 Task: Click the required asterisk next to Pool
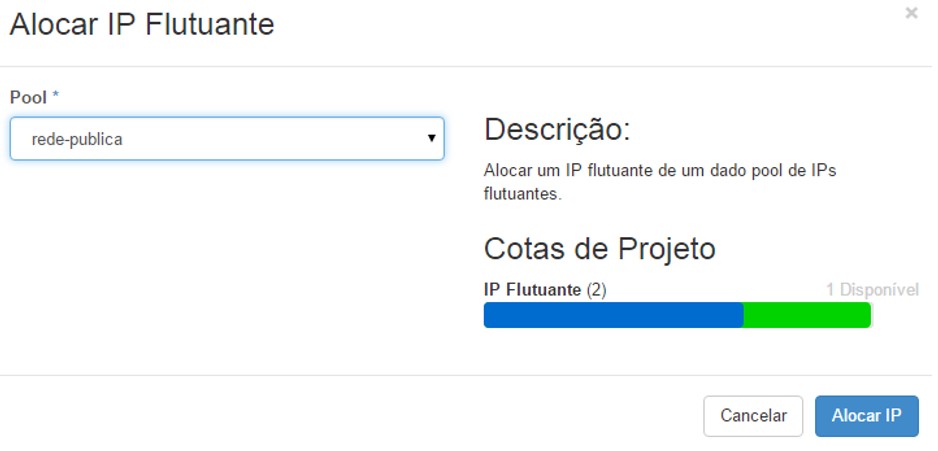tap(56, 96)
